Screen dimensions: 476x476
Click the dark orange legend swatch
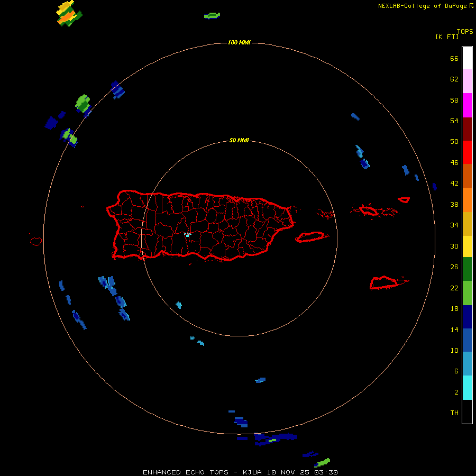pos(467,176)
